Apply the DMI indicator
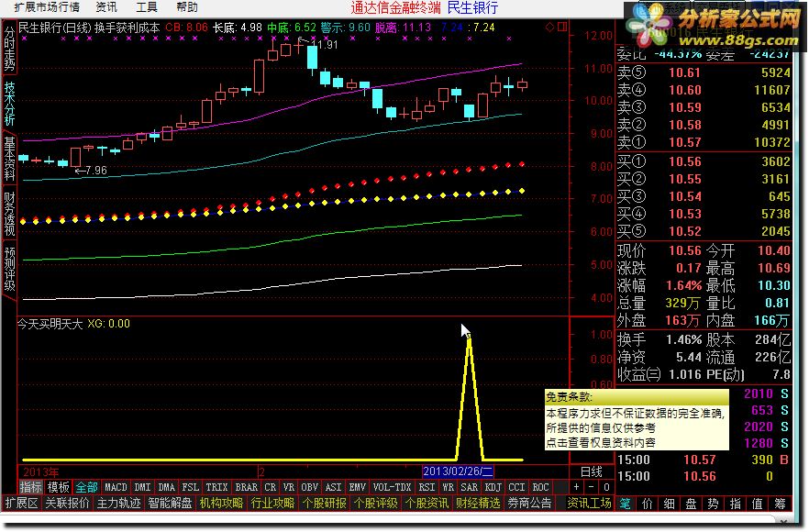Screen dimensions: 809x532 142,487
